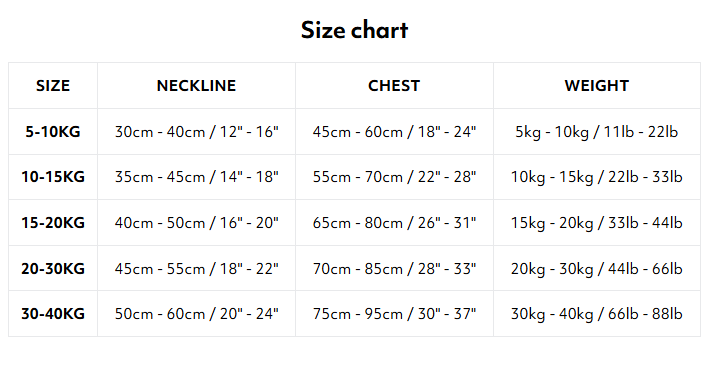The image size is (707, 375).
Task: Select the 30-40KG size row label
Action: click(53, 314)
